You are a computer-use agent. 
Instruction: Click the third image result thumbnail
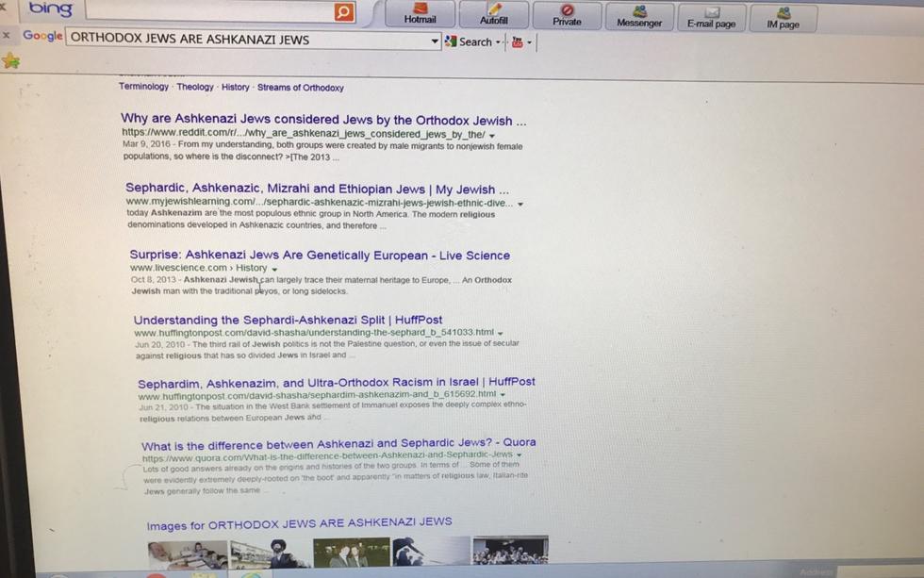pos(351,553)
